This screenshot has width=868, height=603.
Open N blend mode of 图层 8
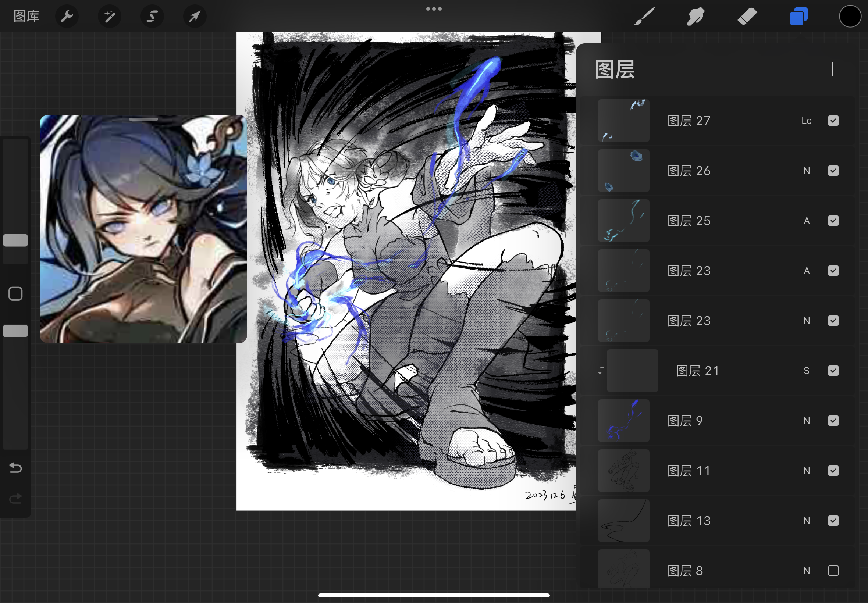pyautogui.click(x=807, y=571)
